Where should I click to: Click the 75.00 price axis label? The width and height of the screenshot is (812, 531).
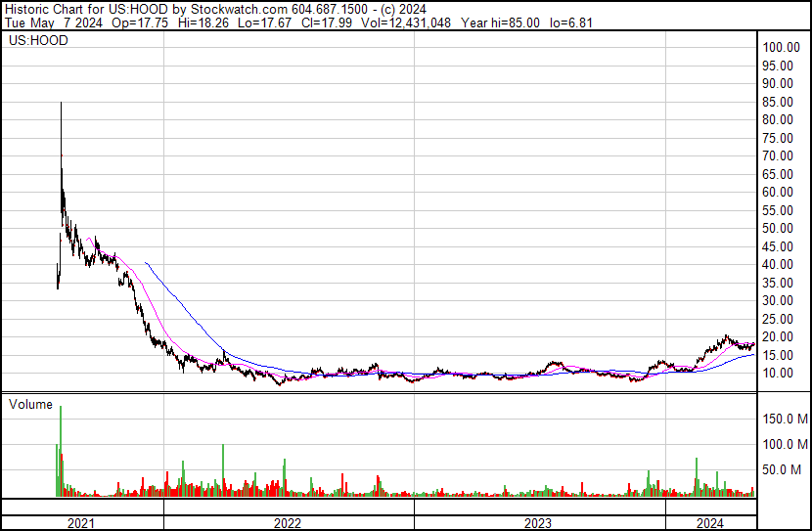(778, 138)
